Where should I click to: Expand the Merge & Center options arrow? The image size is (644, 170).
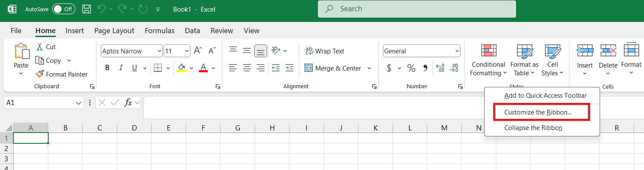click(x=369, y=68)
